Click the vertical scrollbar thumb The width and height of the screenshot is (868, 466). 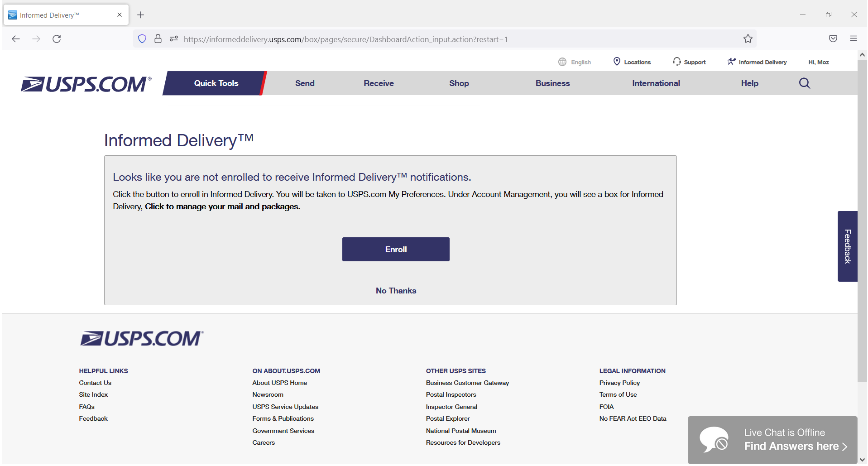(862, 221)
